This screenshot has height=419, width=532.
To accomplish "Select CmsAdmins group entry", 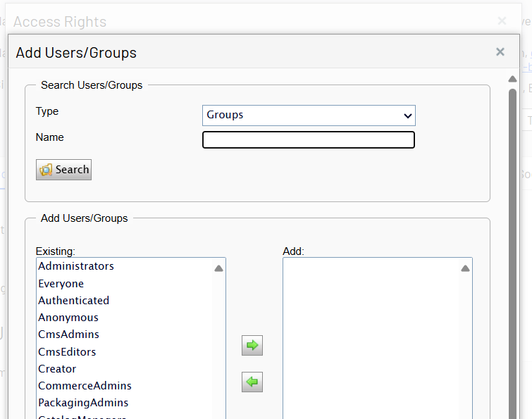I will point(69,334).
